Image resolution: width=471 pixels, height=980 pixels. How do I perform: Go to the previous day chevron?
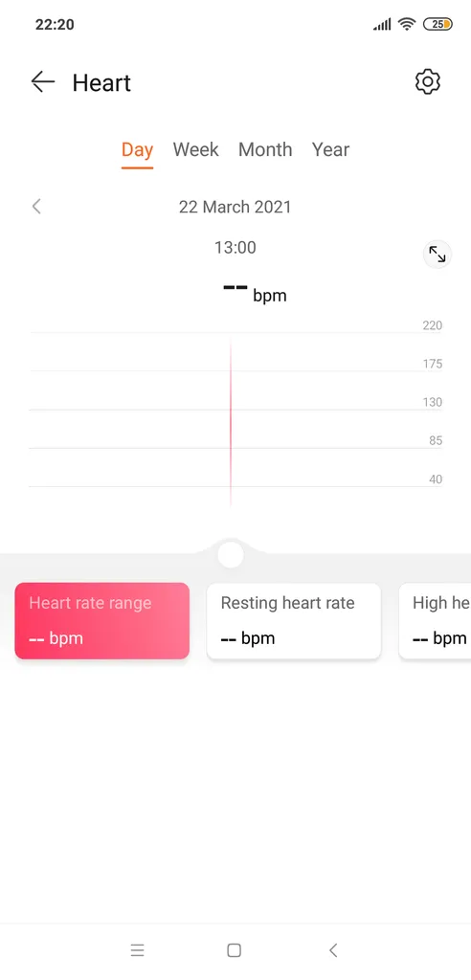pyautogui.click(x=36, y=207)
